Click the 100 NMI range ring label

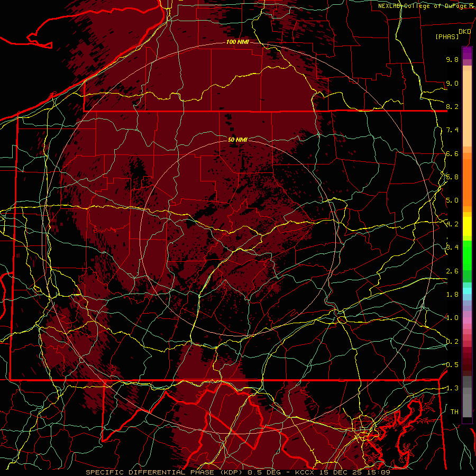[x=237, y=42]
